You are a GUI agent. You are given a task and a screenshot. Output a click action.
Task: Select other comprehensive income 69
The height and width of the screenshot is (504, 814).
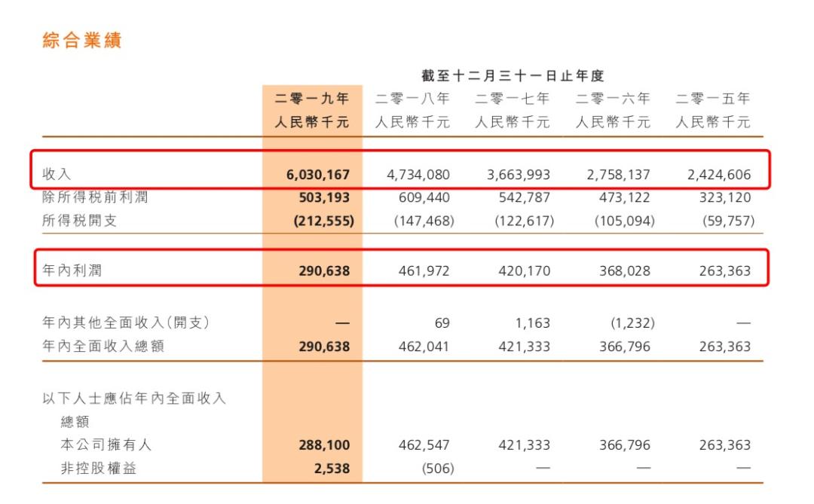pyautogui.click(x=442, y=323)
